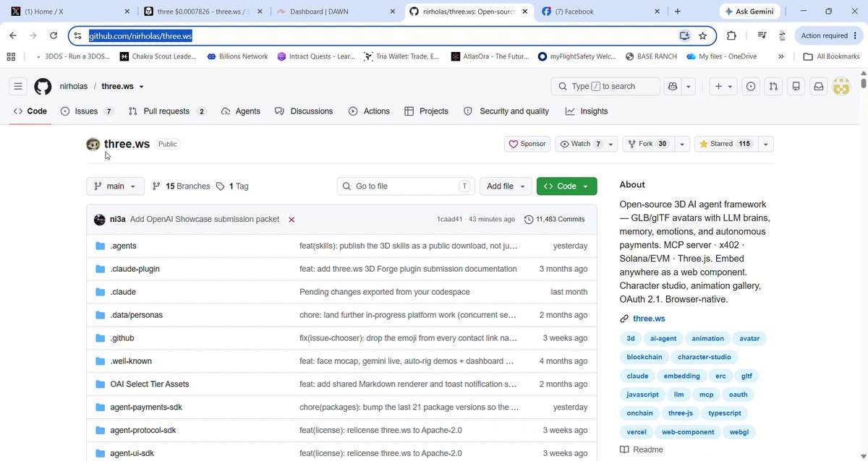Click the failed status X beside the latest commit
The image size is (868, 461).
pos(292,219)
